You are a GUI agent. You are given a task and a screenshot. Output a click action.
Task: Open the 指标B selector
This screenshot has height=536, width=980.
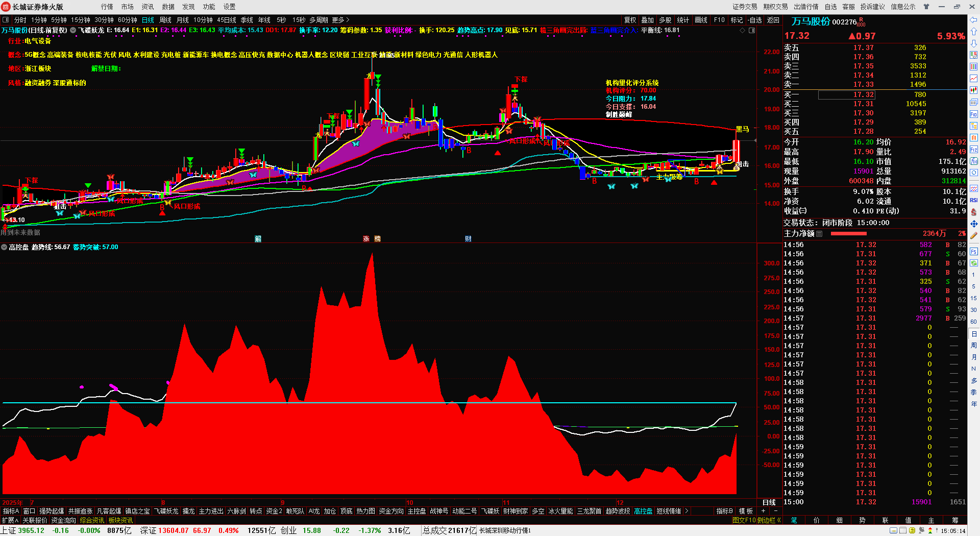point(725,511)
